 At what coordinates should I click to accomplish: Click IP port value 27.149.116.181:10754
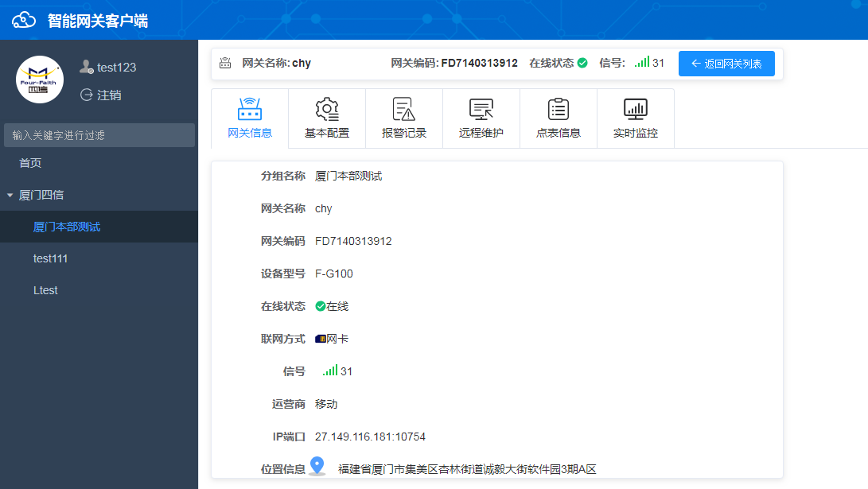(370, 437)
